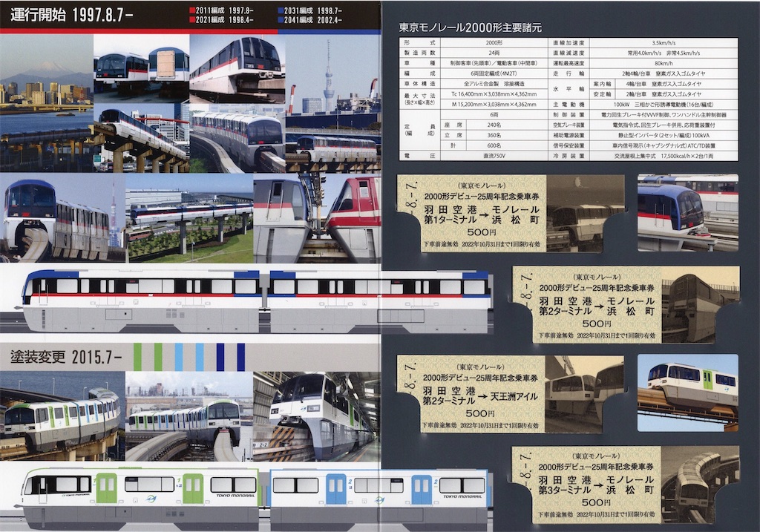The width and height of the screenshot is (760, 532).
Task: Open the blue-front monorail photo beside first ticket
Action: coord(688,213)
